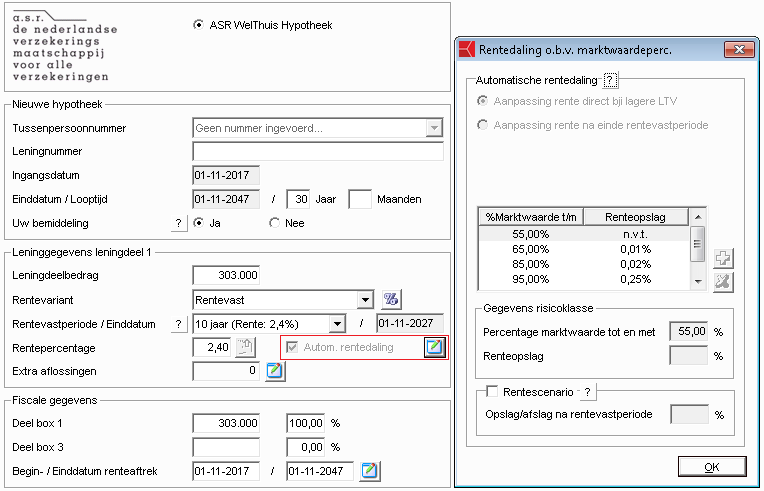Select Nee for Uw bemiddeling
This screenshot has height=491, width=764.
click(x=274, y=223)
